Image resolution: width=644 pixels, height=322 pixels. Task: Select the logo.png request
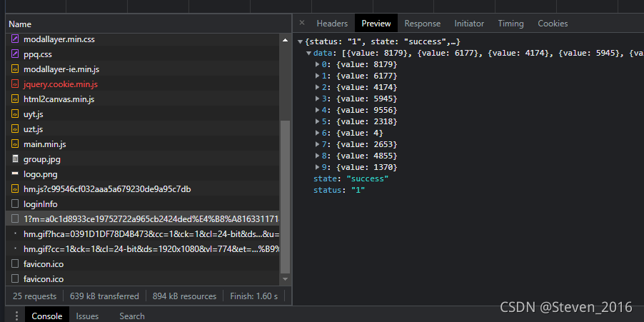pos(143,174)
